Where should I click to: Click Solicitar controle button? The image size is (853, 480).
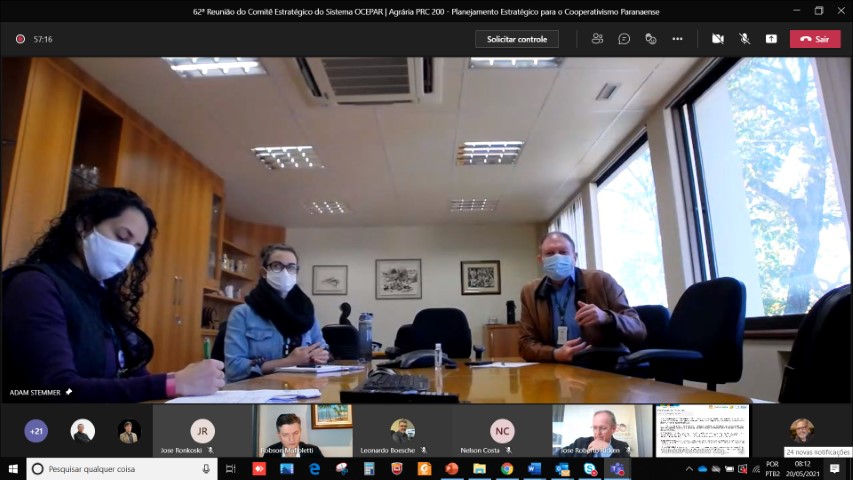(x=517, y=39)
